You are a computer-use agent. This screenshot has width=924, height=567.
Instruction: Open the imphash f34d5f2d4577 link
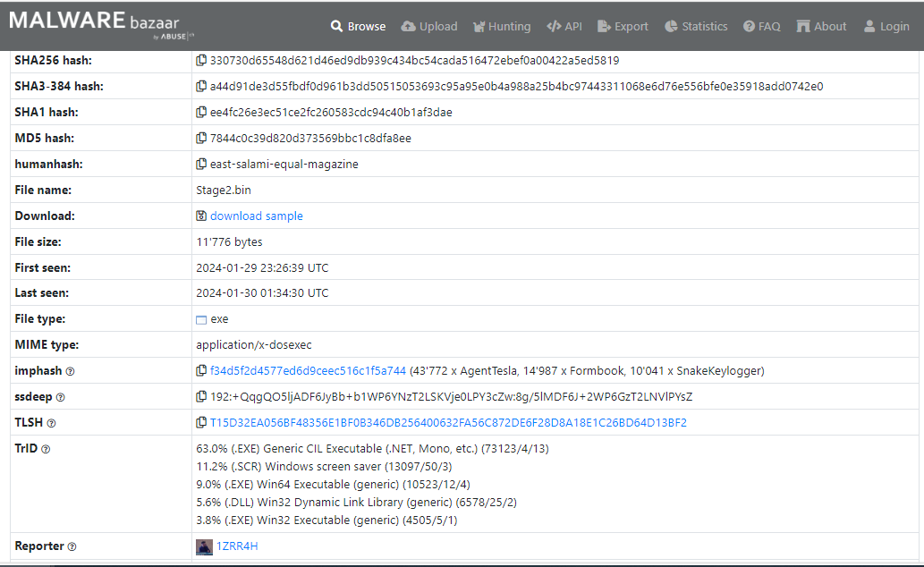(308, 371)
